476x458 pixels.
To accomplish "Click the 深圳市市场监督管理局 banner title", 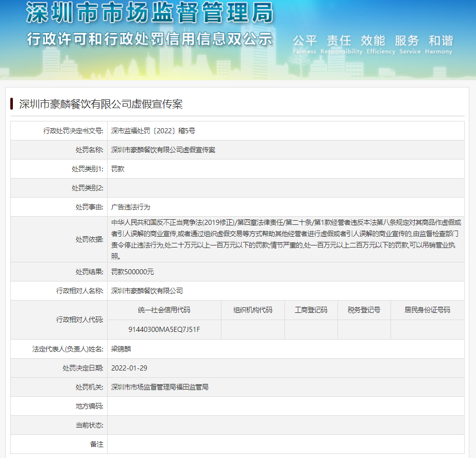I will point(149,14).
